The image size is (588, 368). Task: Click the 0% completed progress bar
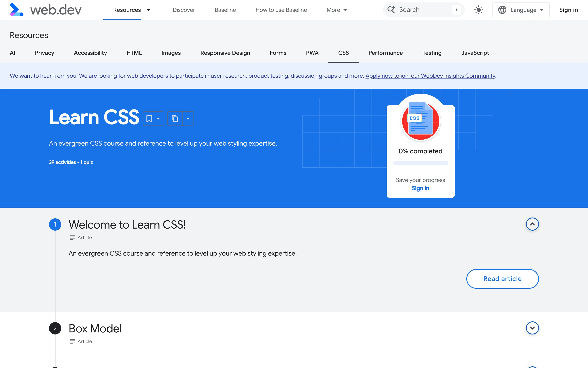[421, 163]
